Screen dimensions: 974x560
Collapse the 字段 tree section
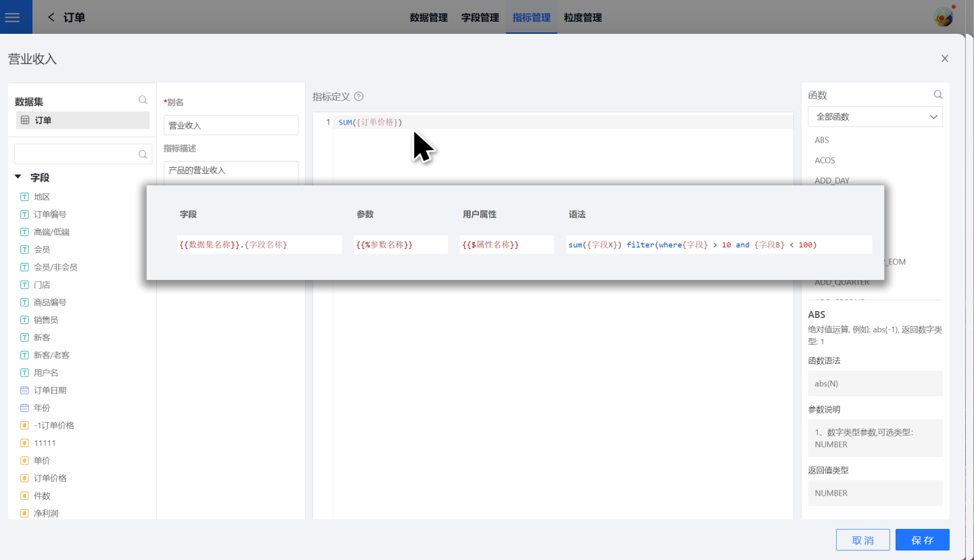[x=18, y=177]
